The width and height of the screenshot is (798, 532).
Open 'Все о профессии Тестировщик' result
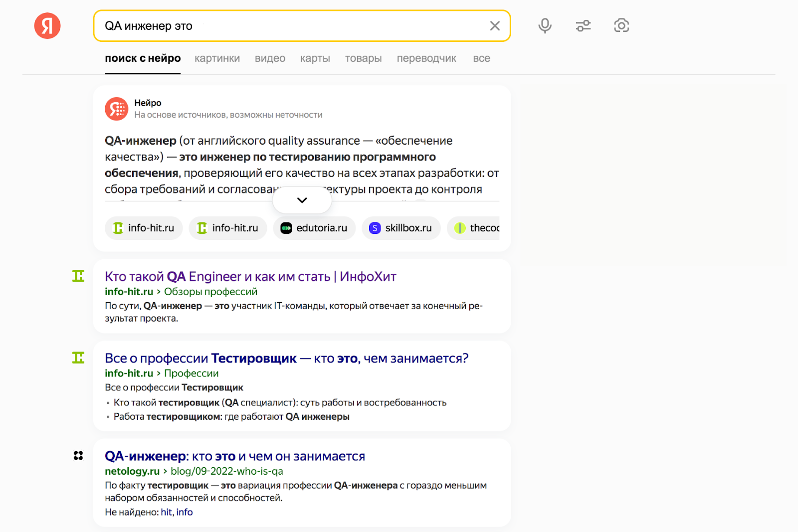[x=286, y=358]
